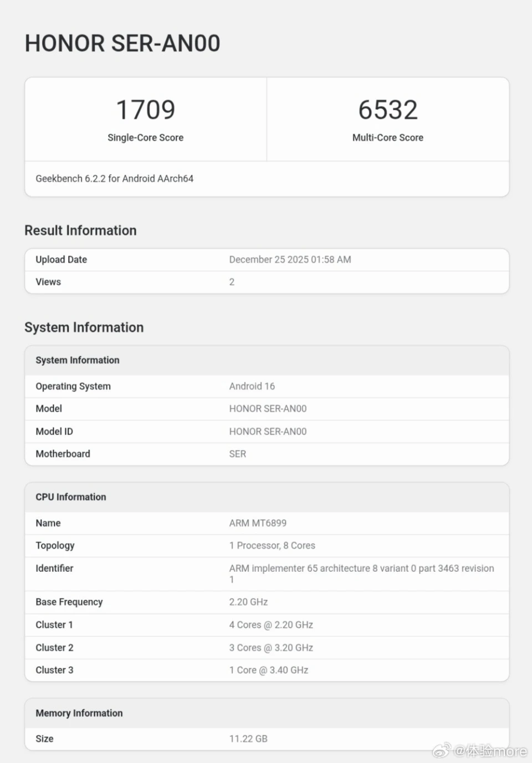Screen dimensions: 532x763
Task: Click the @体验more watermark text
Action: pyautogui.click(x=490, y=751)
